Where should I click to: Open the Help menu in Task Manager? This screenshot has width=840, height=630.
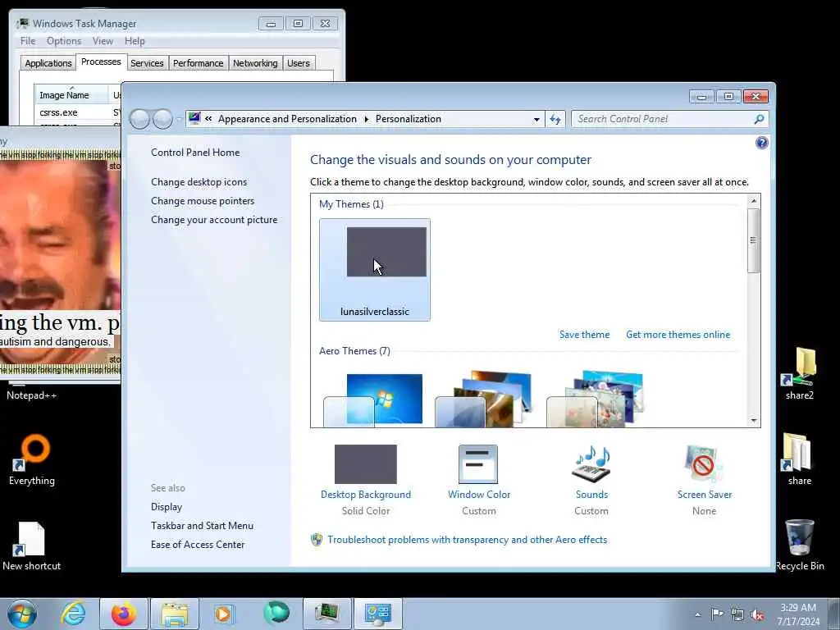135,41
